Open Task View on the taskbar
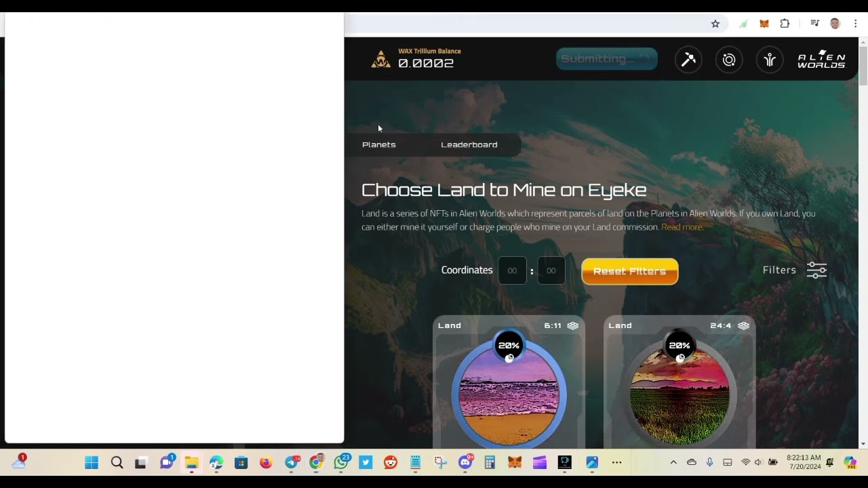The height and width of the screenshot is (488, 868). (x=141, y=463)
